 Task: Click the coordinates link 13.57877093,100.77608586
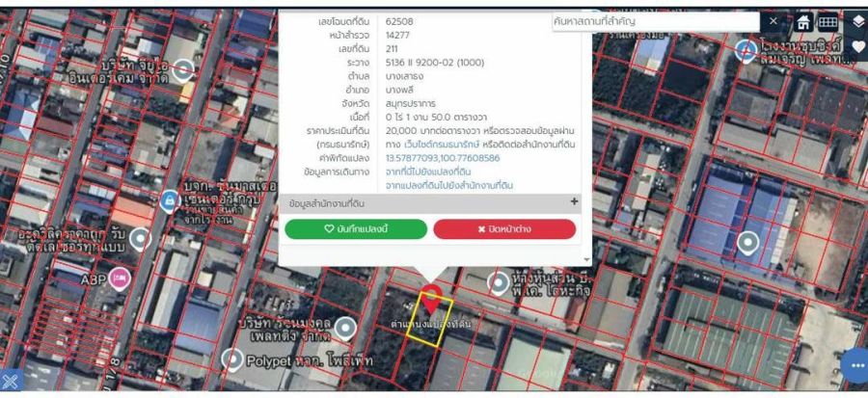pyautogui.click(x=443, y=157)
